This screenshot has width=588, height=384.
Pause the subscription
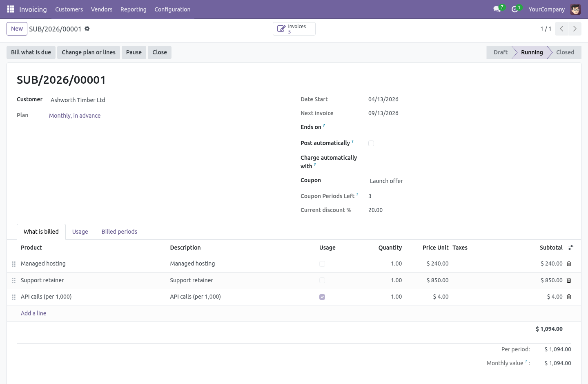(134, 52)
